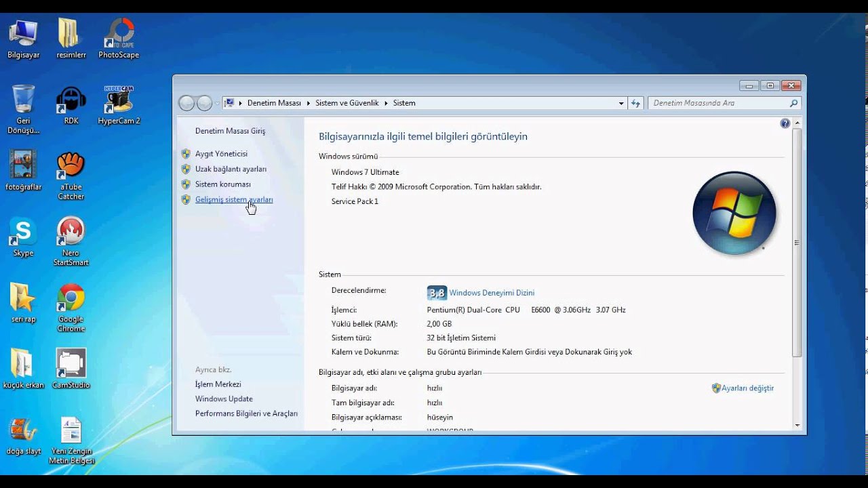Click the scrollbar down arrow
868x488 pixels.
[797, 426]
